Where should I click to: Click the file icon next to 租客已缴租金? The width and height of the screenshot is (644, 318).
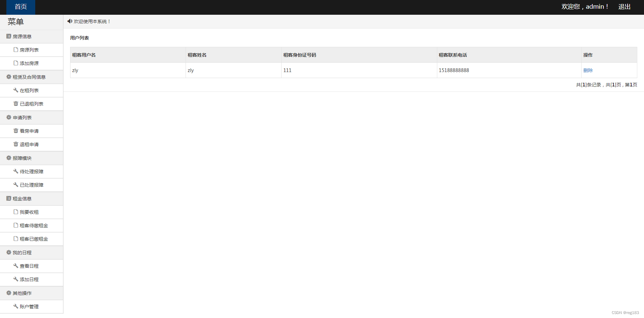pos(16,239)
